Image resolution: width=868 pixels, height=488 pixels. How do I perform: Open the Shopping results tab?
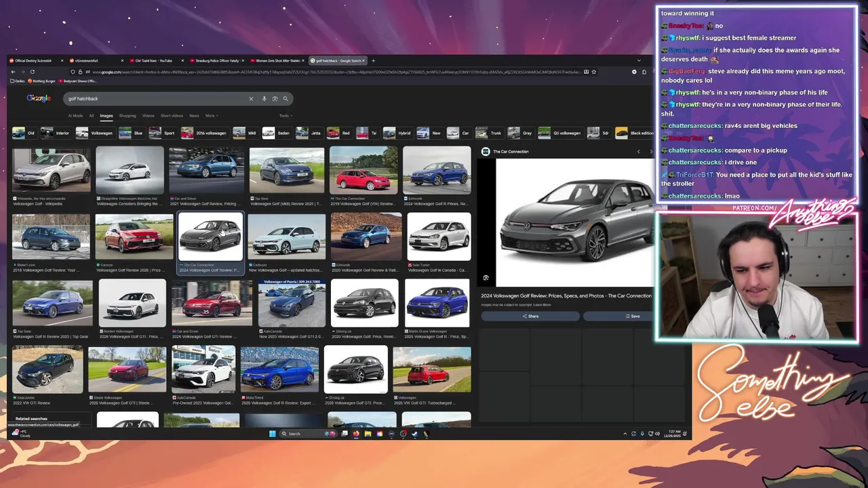(127, 116)
